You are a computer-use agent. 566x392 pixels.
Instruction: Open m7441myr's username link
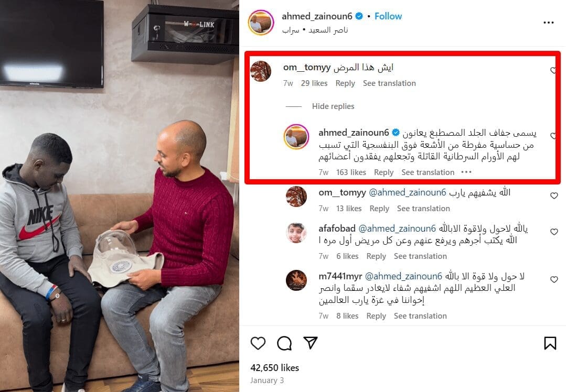[x=340, y=276]
